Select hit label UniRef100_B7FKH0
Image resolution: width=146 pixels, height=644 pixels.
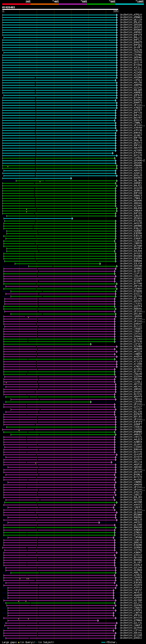pyautogui.click(x=131, y=153)
